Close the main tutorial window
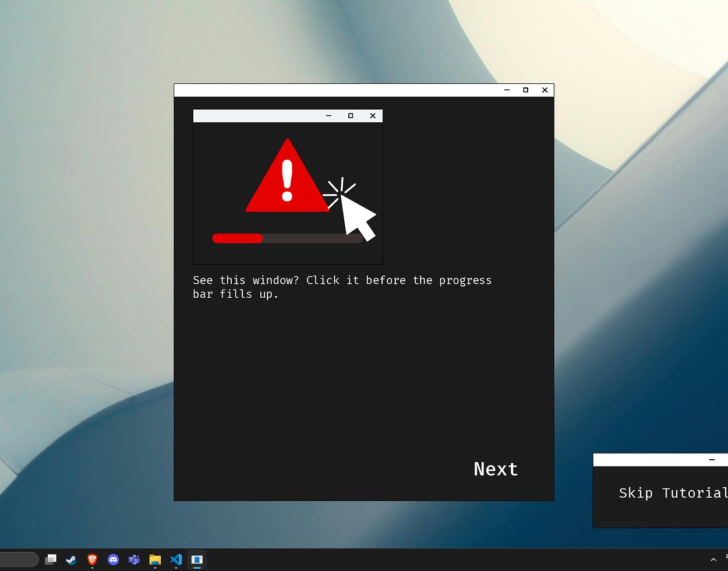Screen dimensions: 728x571 point(545,90)
